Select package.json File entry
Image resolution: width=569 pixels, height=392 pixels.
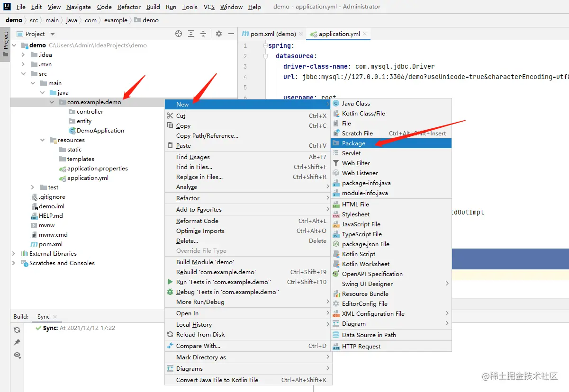click(x=391, y=244)
